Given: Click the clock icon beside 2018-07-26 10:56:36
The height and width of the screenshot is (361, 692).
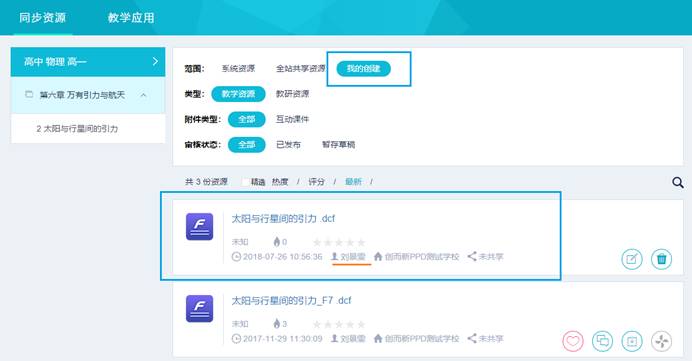Looking at the screenshot, I should 236,256.
